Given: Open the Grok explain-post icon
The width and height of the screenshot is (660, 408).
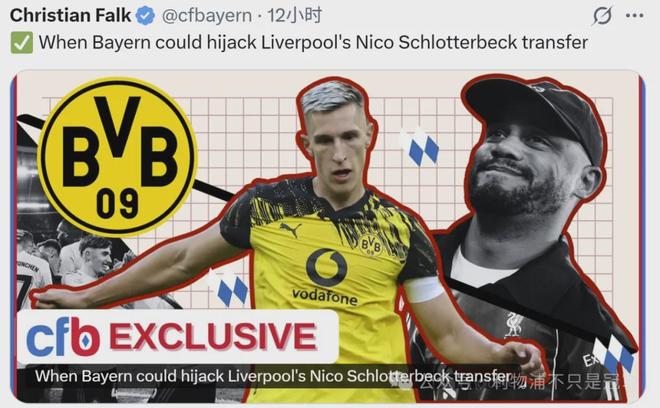Looking at the screenshot, I should 602,16.
